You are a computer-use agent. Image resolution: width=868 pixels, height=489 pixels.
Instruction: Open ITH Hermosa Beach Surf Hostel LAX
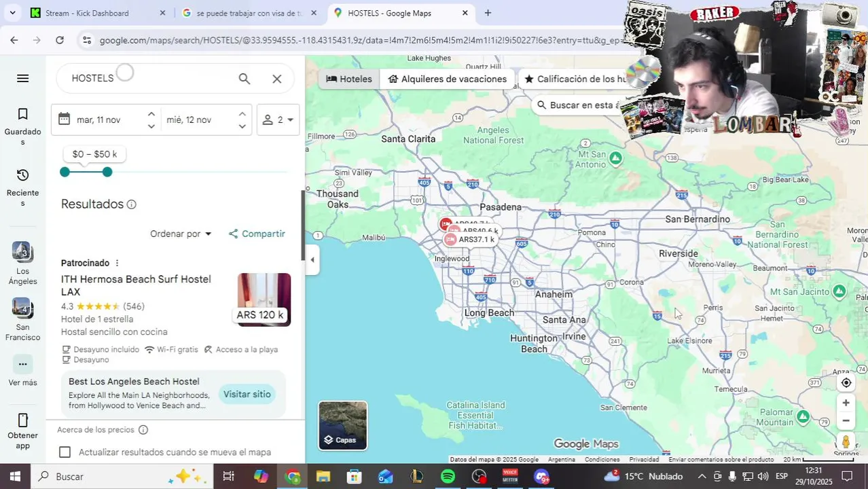point(136,285)
